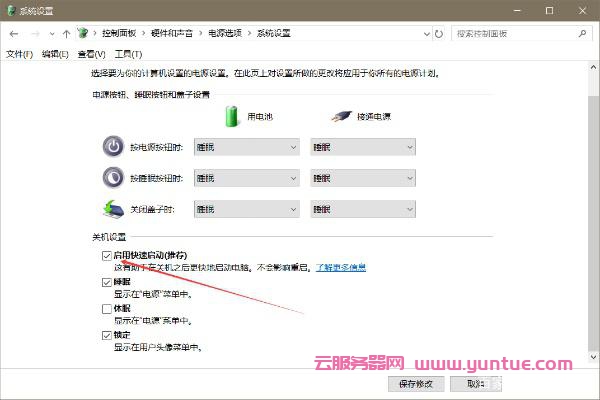Open the 了解更多信息 link
600x400 pixels.
coord(341,268)
